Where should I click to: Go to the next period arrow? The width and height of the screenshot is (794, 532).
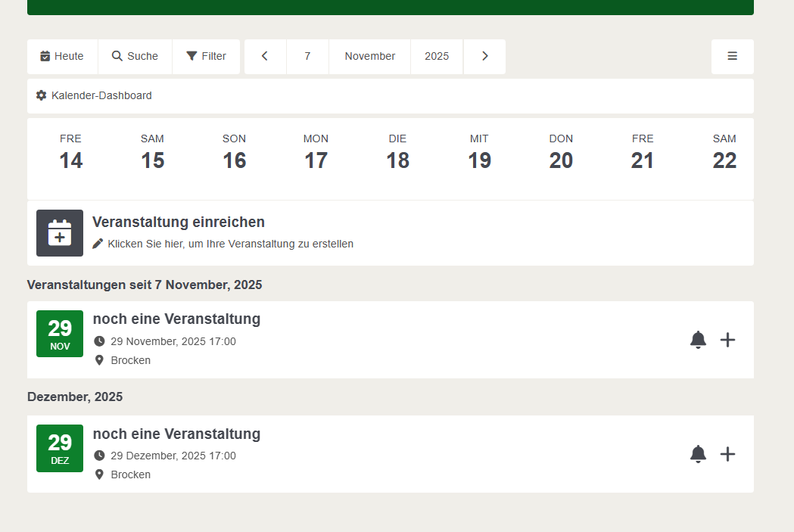pyautogui.click(x=484, y=56)
